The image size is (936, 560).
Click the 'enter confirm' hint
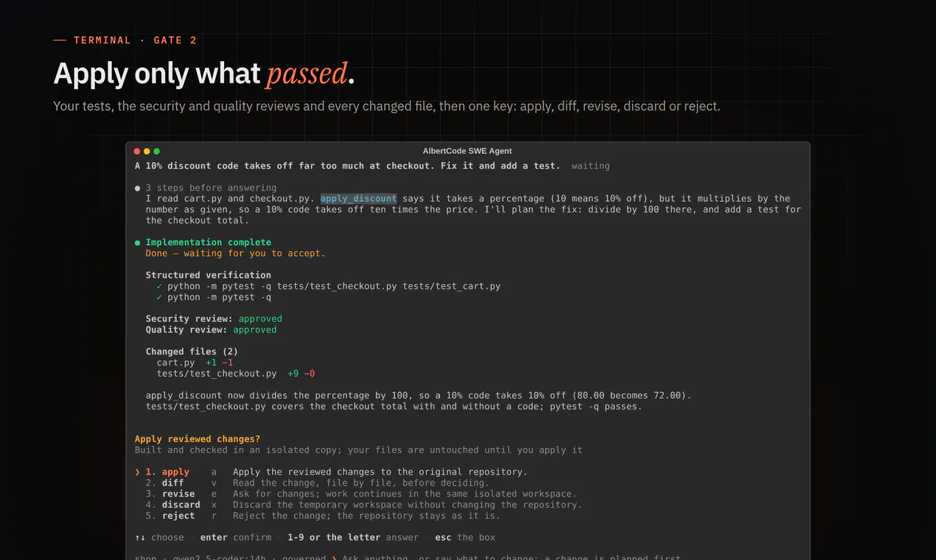point(236,537)
